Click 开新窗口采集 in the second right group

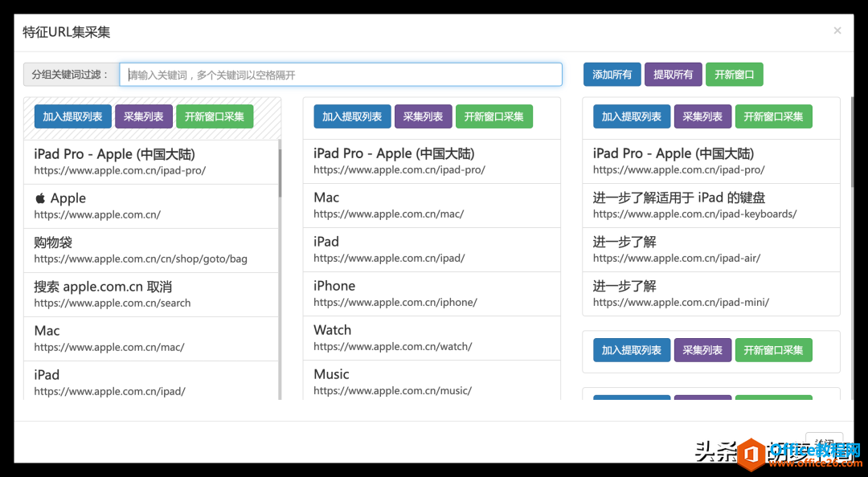pyautogui.click(x=773, y=350)
